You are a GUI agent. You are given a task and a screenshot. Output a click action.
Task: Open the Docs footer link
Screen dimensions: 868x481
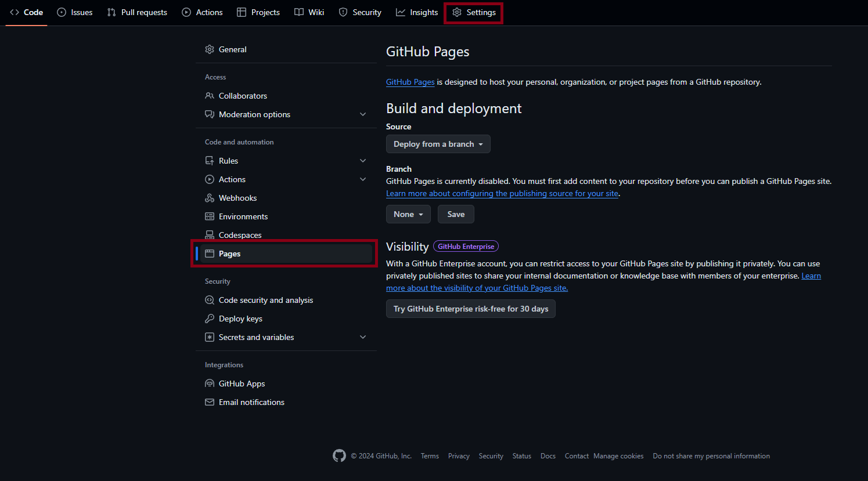point(548,456)
